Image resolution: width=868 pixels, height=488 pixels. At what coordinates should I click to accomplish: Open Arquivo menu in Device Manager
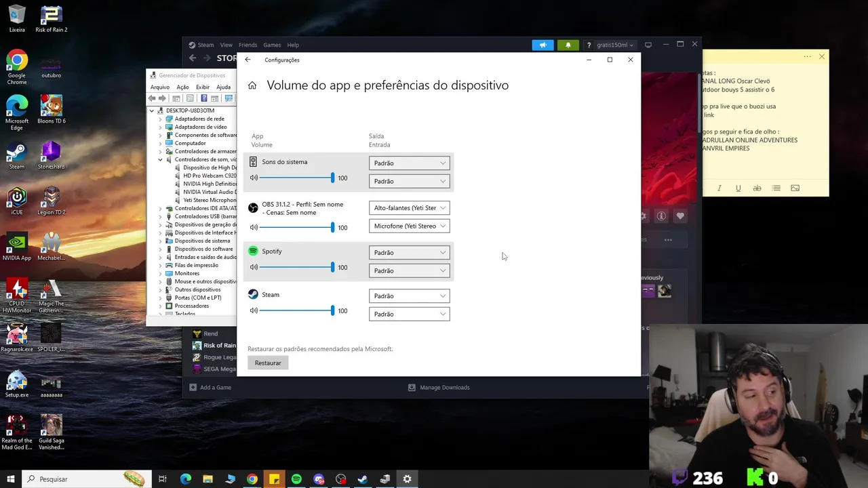[160, 87]
